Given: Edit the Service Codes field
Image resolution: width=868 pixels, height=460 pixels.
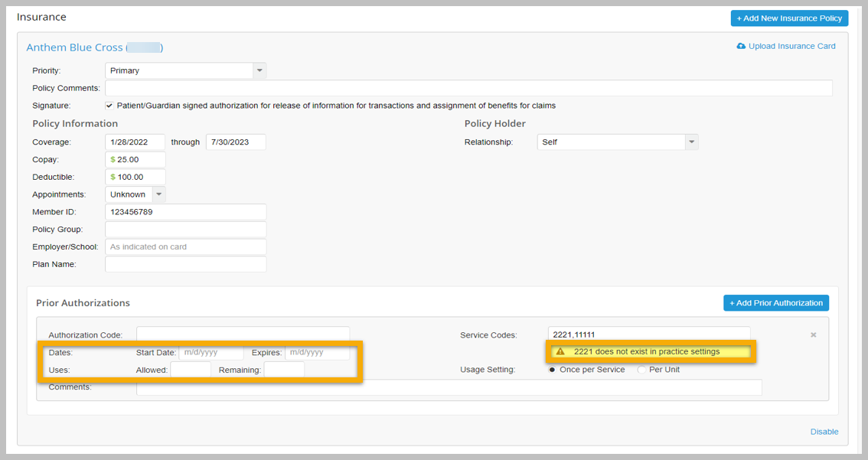Looking at the screenshot, I should (648, 334).
